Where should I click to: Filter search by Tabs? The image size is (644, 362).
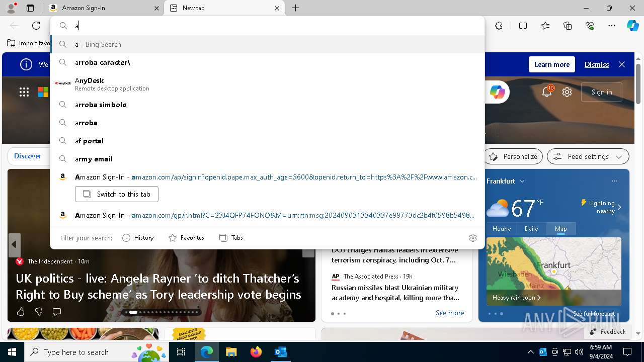231,238
